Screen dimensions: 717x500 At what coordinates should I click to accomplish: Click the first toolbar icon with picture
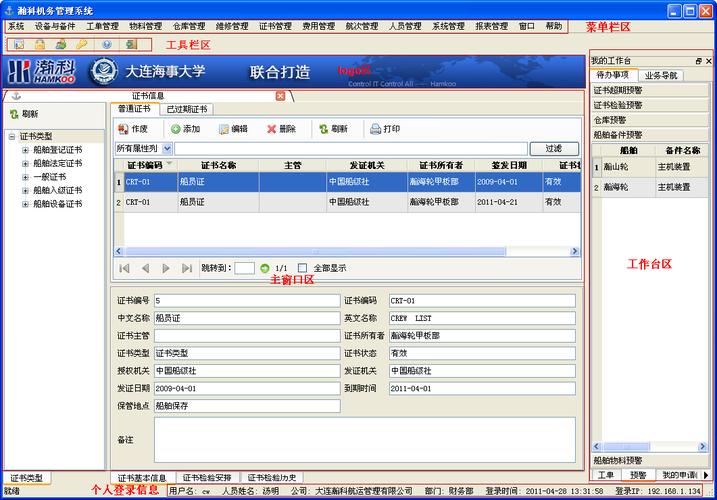click(x=19, y=44)
